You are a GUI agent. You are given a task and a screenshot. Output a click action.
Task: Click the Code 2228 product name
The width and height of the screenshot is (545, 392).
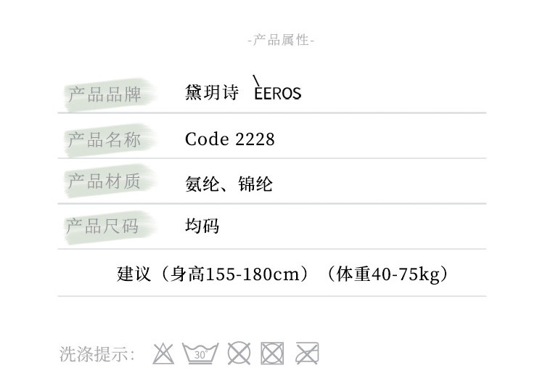tap(230, 139)
